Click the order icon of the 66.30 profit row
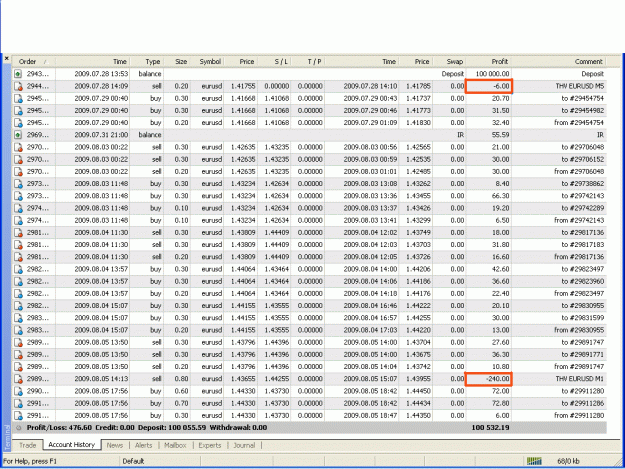 [x=18, y=196]
